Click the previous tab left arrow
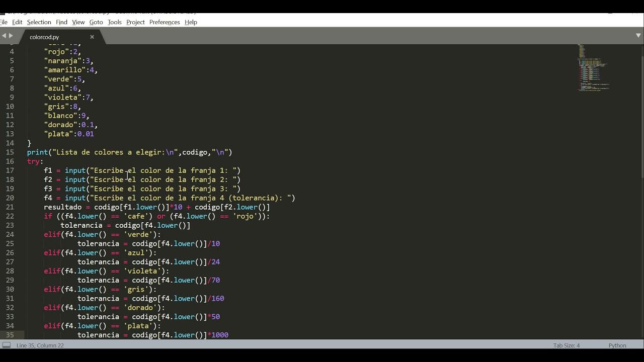The image size is (644, 362). click(4, 36)
